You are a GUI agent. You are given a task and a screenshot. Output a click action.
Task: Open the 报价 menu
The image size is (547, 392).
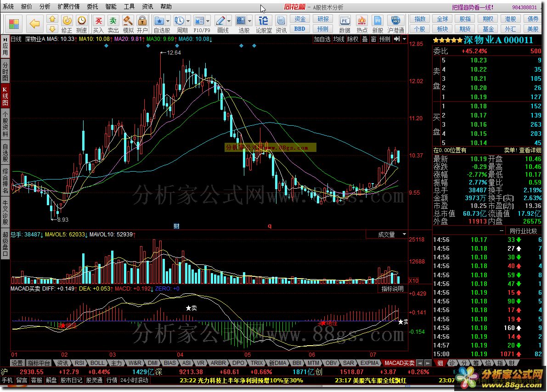(27, 6)
